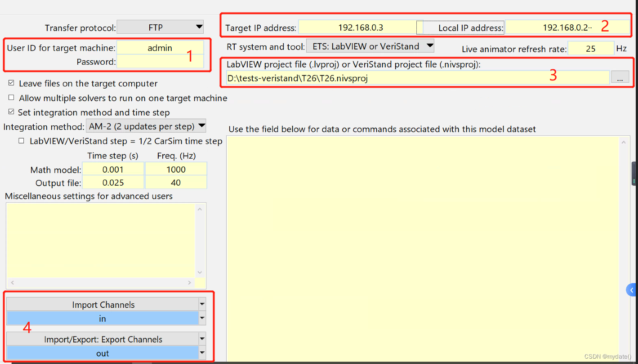
Task: Click Miscellaneous settings horizontal scroll left arrow
Action: click(x=12, y=283)
